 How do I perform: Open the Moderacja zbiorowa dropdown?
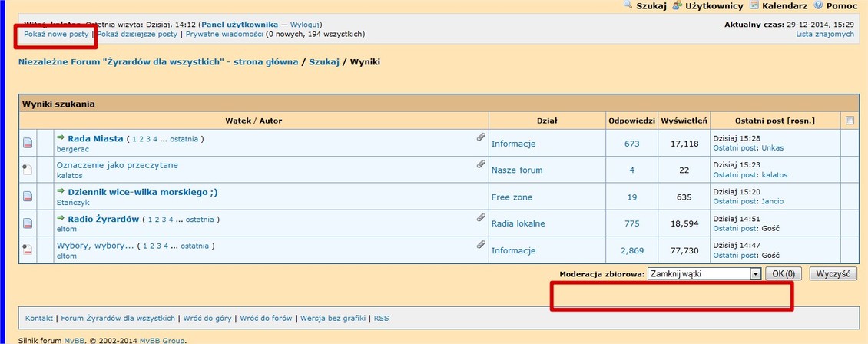(704, 273)
